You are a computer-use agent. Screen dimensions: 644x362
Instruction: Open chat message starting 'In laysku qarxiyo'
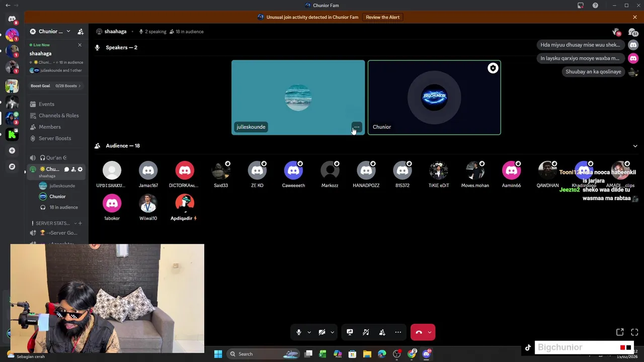pyautogui.click(x=580, y=58)
